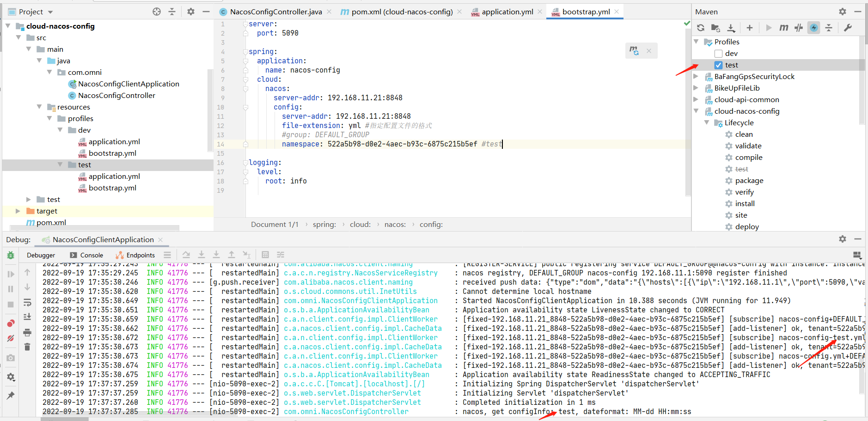Select NacosConfigClientApplication debug session tab
Screen dimensions: 868x421
pyautogui.click(x=103, y=239)
